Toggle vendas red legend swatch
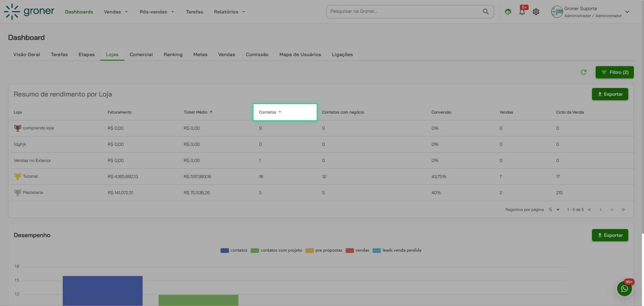The image size is (644, 306). click(350, 251)
